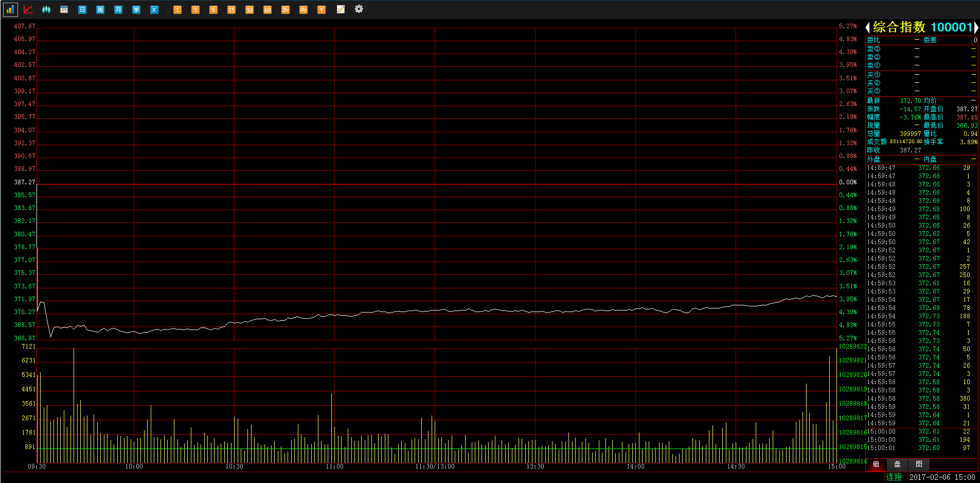Select the daily 日 period icon

(x=82, y=10)
